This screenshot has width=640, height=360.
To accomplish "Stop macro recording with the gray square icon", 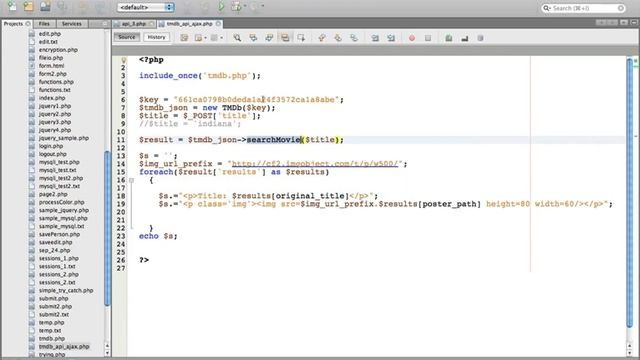I will (428, 38).
